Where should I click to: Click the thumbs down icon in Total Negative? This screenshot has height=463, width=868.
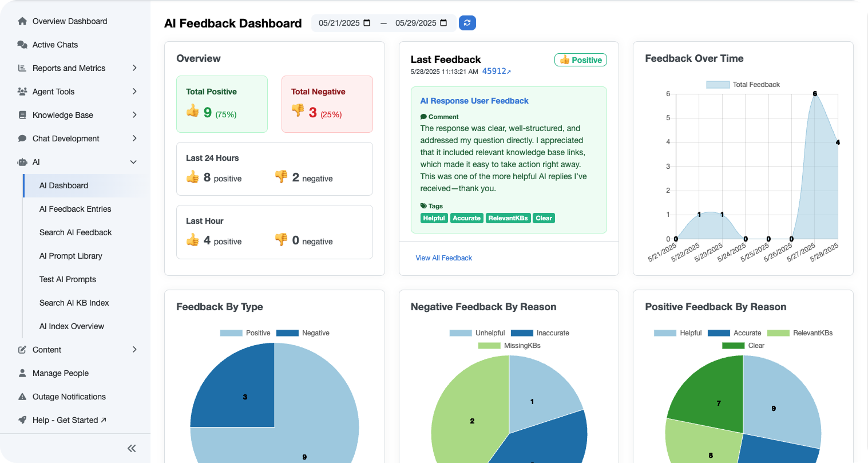point(298,110)
